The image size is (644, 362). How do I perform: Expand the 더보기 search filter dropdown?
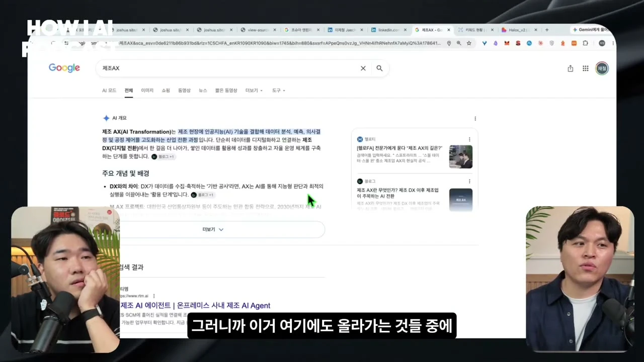pos(254,90)
